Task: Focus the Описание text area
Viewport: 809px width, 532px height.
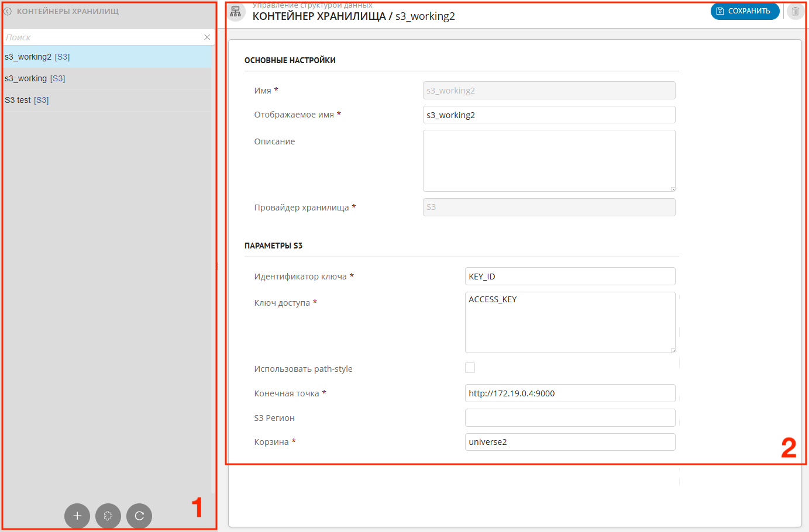Action: tap(548, 160)
